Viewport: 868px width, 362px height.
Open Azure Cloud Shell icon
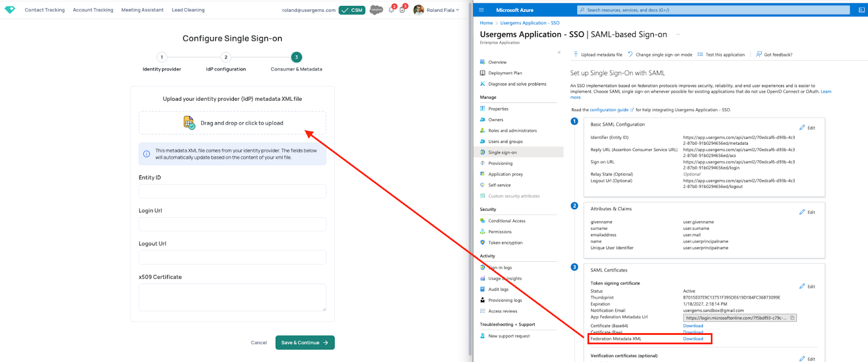pos(861,10)
